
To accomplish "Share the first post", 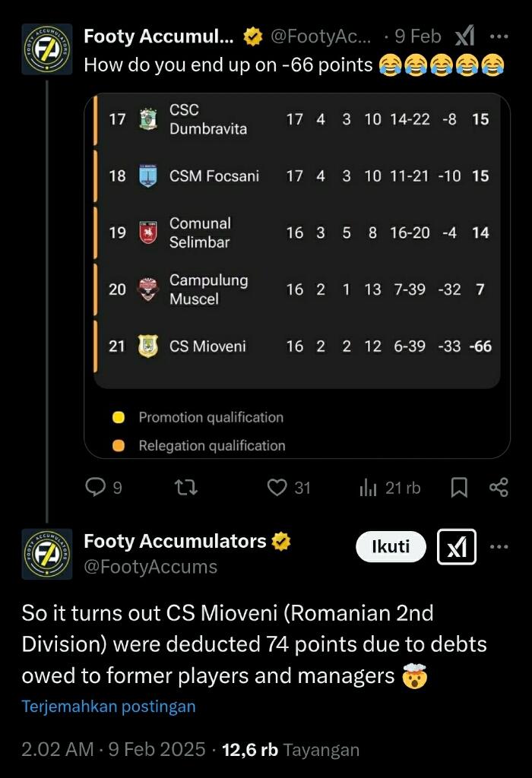I will (499, 488).
